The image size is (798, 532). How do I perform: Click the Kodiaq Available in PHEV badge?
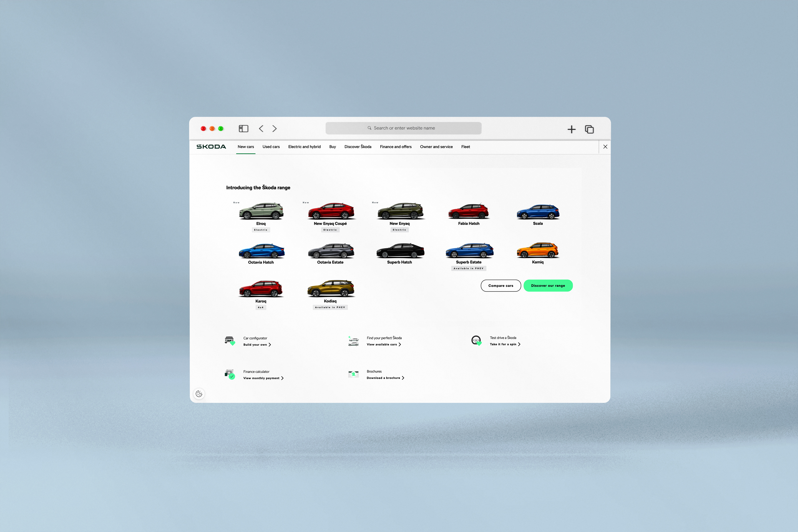330,307
